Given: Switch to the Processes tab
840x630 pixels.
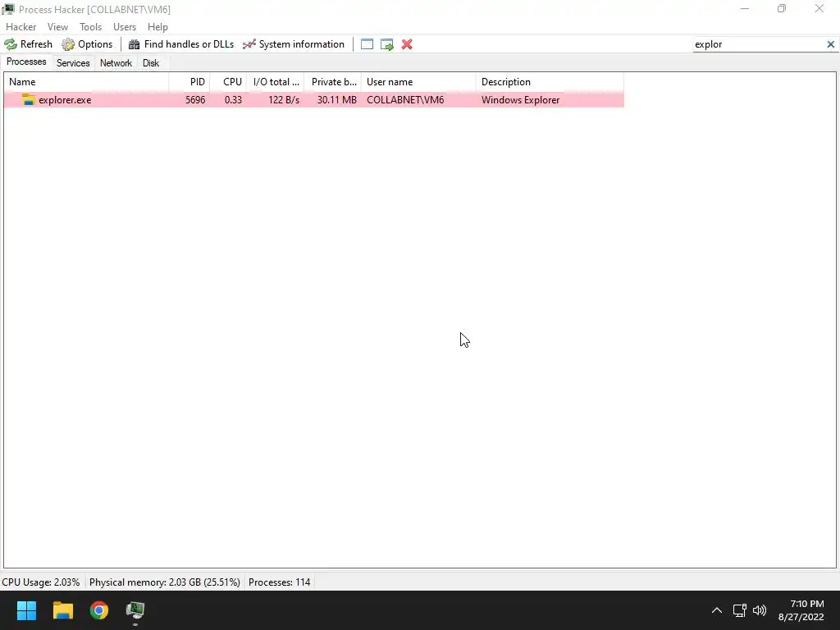Looking at the screenshot, I should 26,62.
